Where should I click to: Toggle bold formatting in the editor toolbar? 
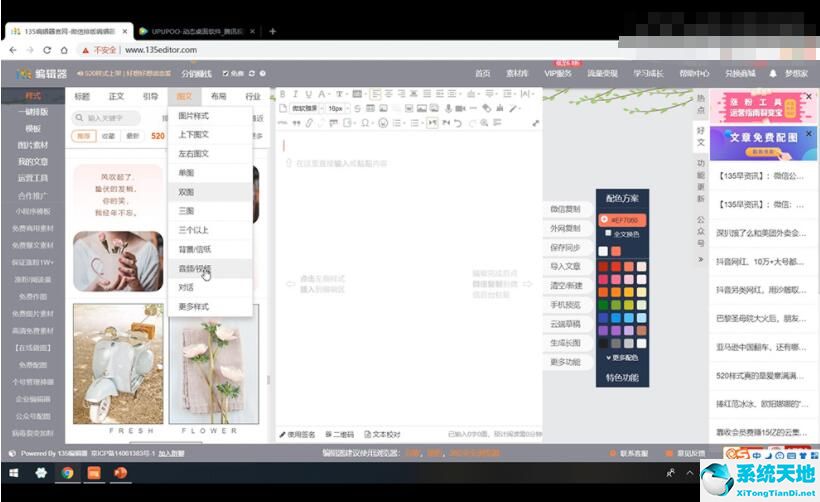pyautogui.click(x=282, y=94)
